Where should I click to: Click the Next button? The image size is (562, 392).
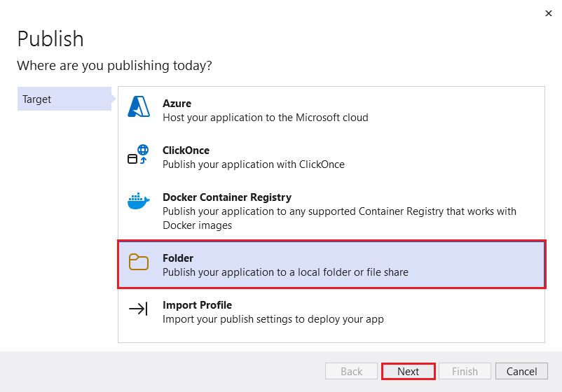[408, 371]
